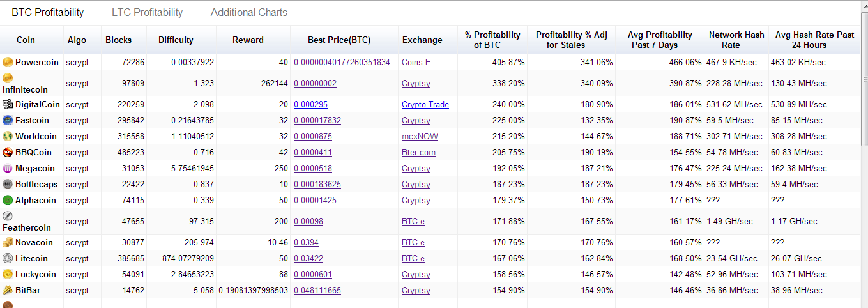The height and width of the screenshot is (308, 868).
Task: Click the Litecoin silver icon
Action: [x=8, y=258]
